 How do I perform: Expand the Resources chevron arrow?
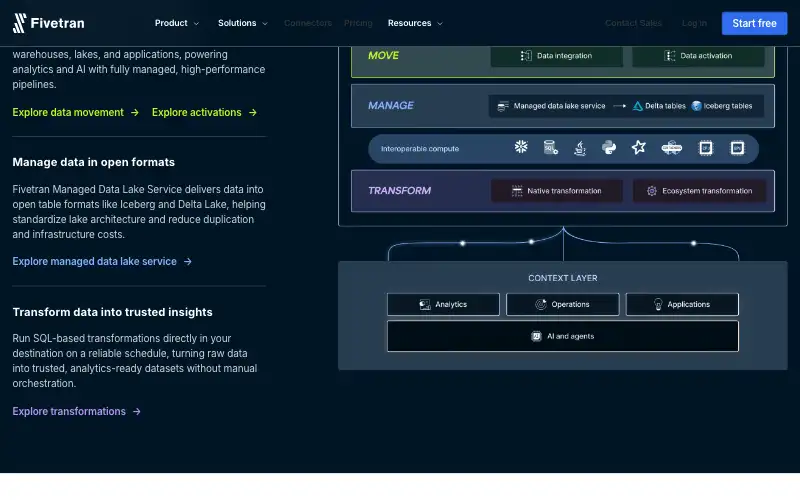point(439,23)
